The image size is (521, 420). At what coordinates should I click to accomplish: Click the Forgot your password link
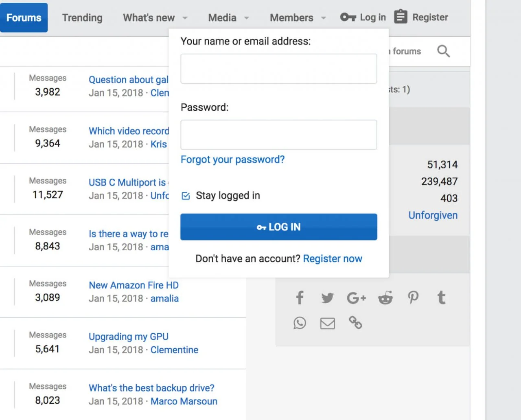coord(232,159)
